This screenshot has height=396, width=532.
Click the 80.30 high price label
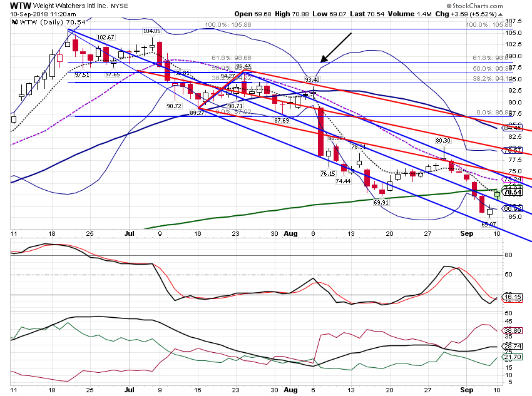[x=443, y=140]
